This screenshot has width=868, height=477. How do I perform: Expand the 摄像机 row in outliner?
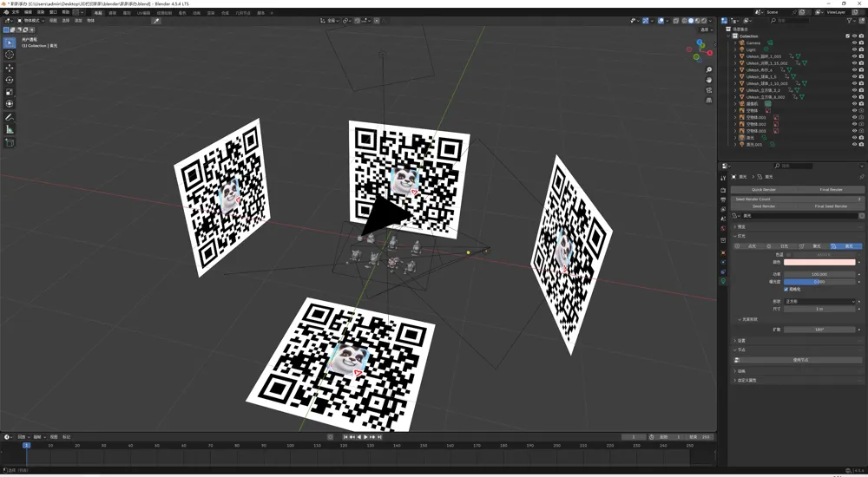(x=735, y=103)
